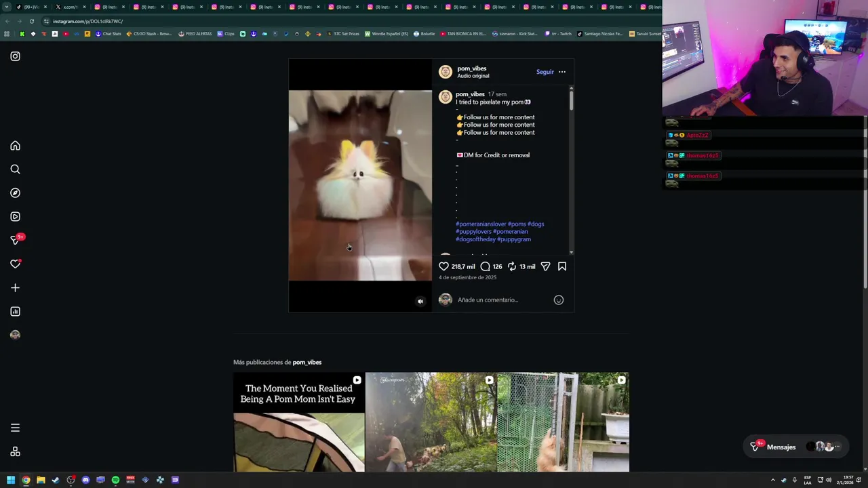Viewport: 868px width, 488px height.
Task: Open STC Set Prices bookmark
Action: tap(344, 34)
